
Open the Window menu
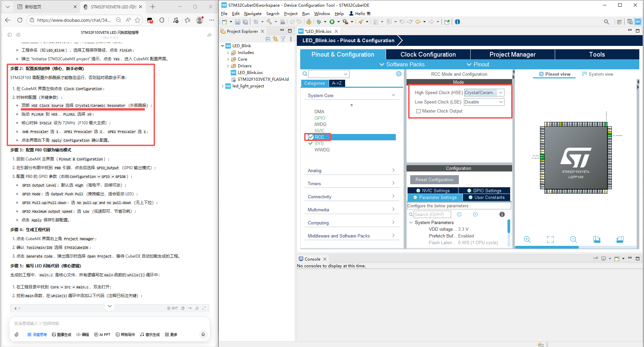click(322, 14)
